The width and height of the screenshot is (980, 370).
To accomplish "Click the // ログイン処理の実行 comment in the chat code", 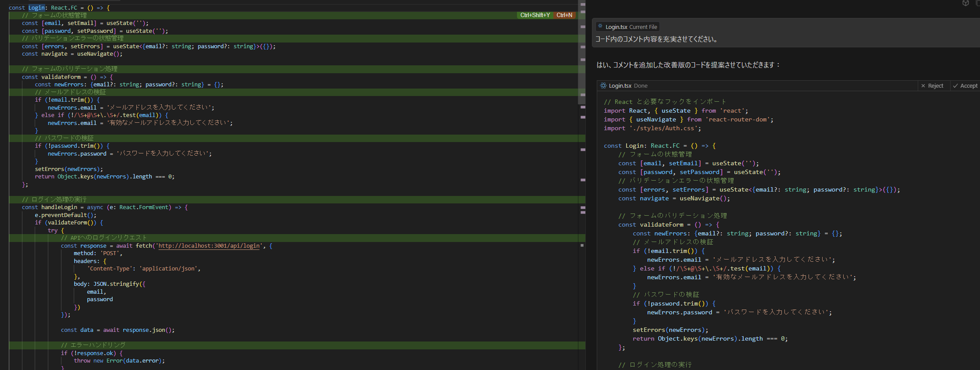I will coord(655,365).
